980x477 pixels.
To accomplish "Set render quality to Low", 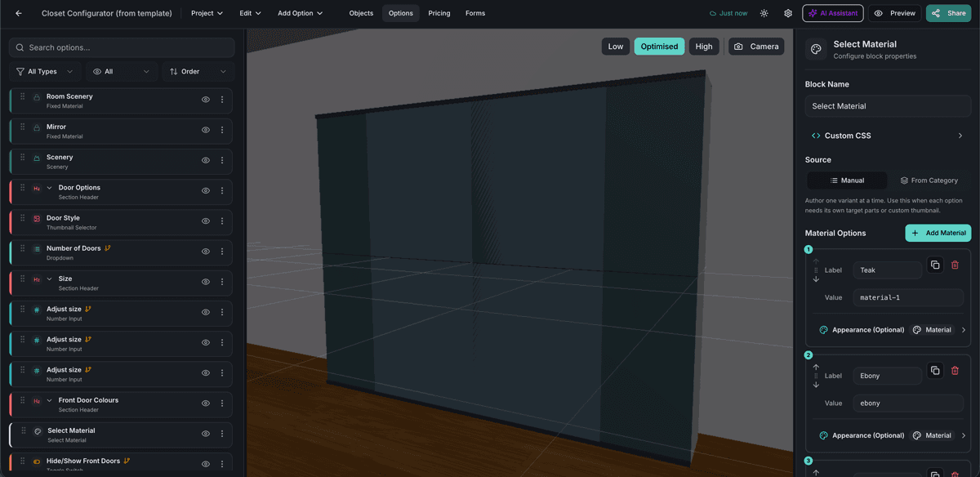I will click(x=616, y=47).
